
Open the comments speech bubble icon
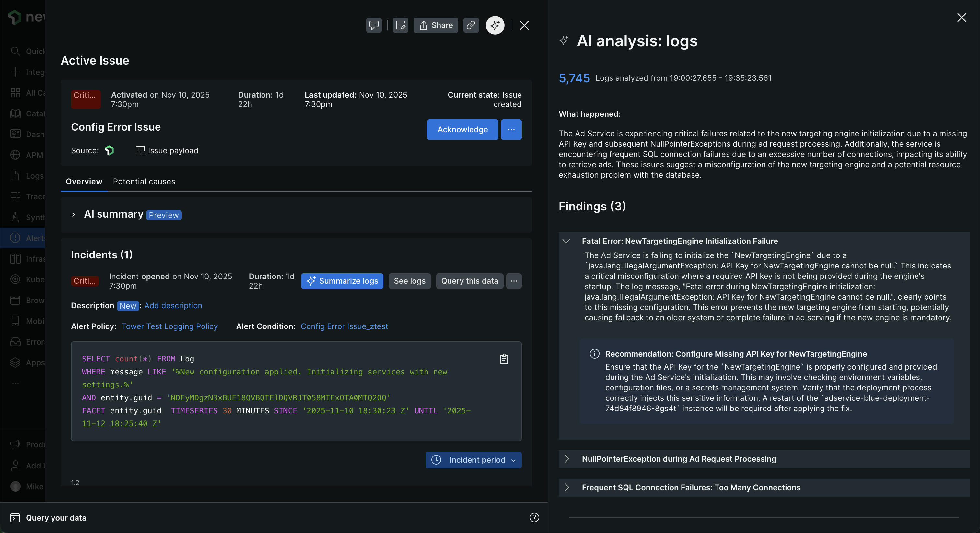pyautogui.click(x=373, y=25)
